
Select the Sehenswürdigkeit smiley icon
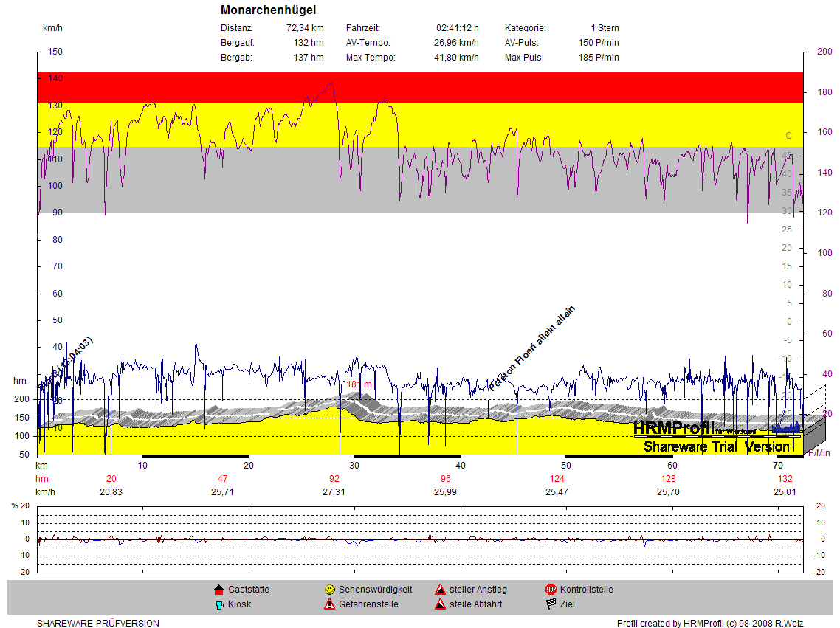click(329, 590)
